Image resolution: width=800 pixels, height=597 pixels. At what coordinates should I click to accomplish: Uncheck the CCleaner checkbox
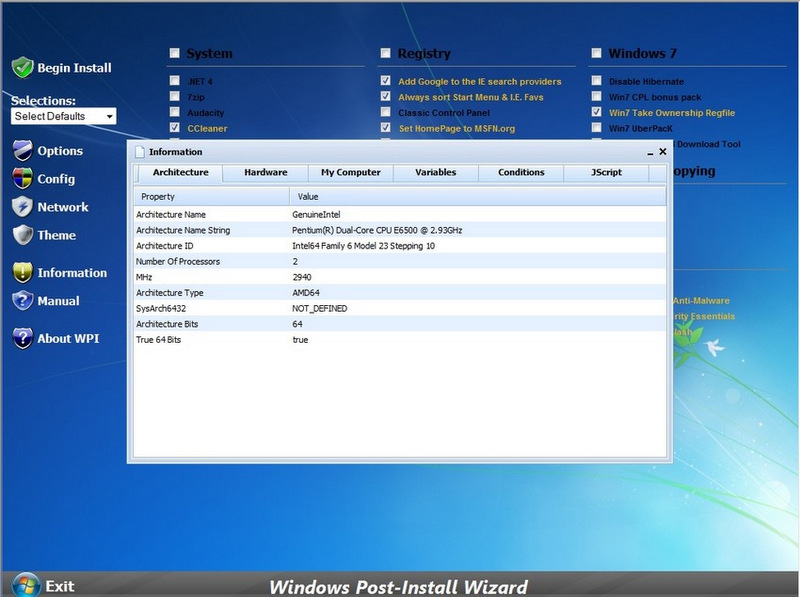pos(174,128)
